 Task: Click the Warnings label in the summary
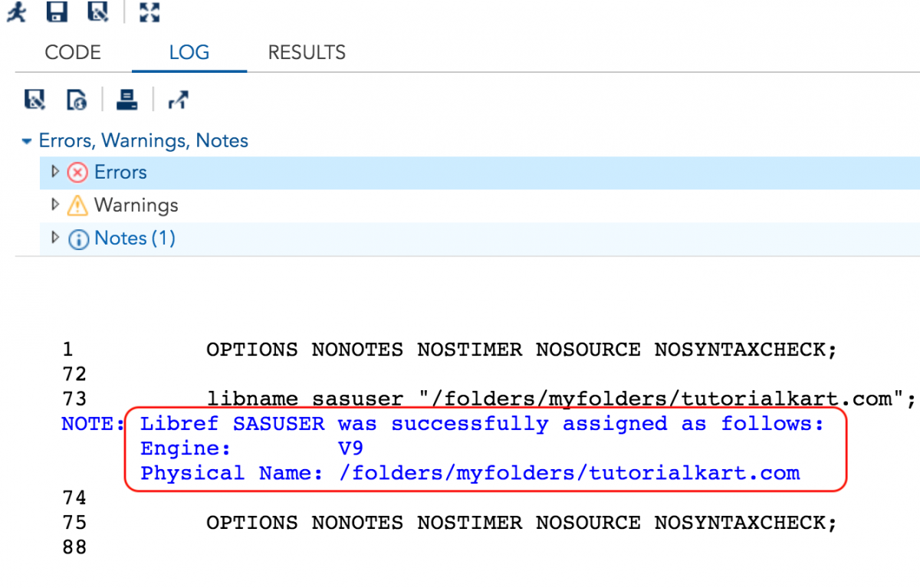pos(136,205)
